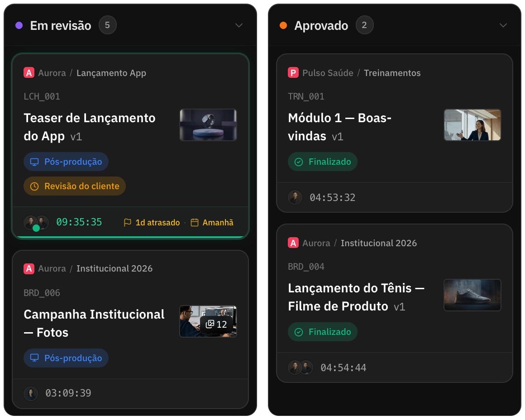Open Módulo 1 — Boas-vindas title
This screenshot has width=525, height=420.
339,127
